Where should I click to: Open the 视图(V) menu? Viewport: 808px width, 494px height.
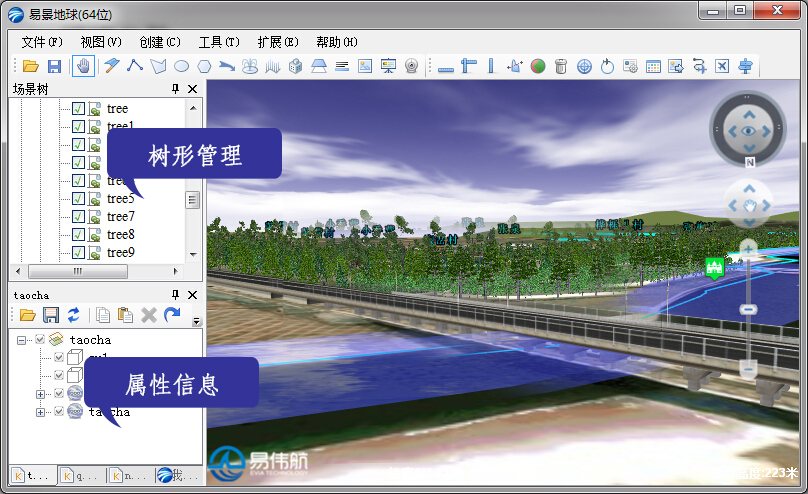tap(101, 42)
